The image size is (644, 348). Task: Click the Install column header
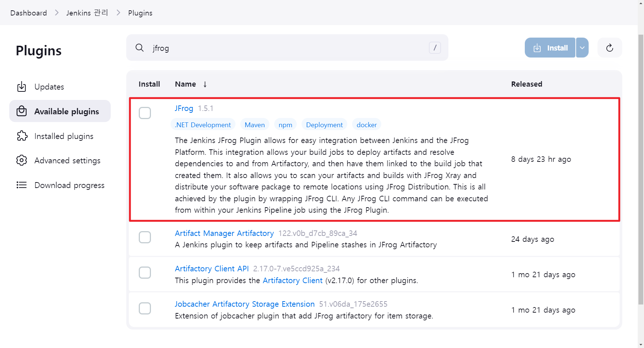(149, 84)
